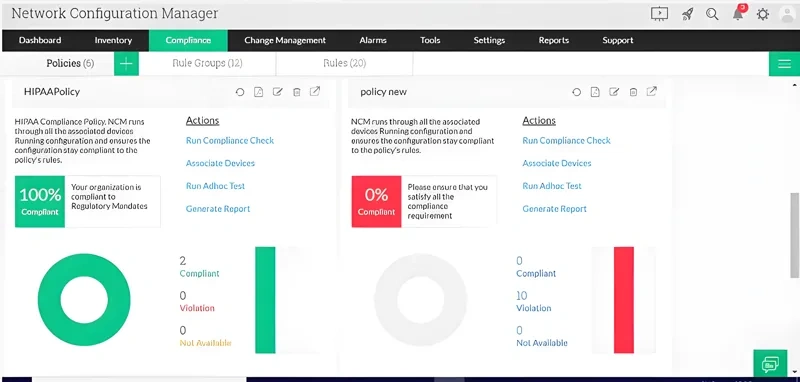Open HIPAAPolicy in external view icon
The width and height of the screenshot is (800, 382).
(315, 91)
